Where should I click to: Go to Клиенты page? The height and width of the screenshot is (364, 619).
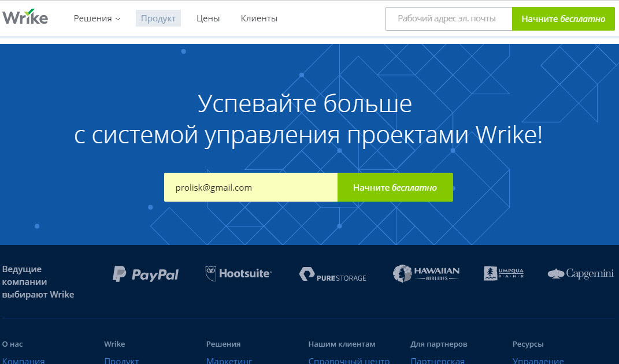pyautogui.click(x=259, y=18)
